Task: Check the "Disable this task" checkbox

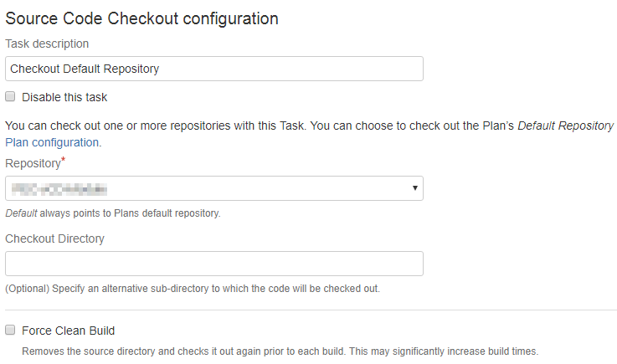Action: click(x=10, y=97)
